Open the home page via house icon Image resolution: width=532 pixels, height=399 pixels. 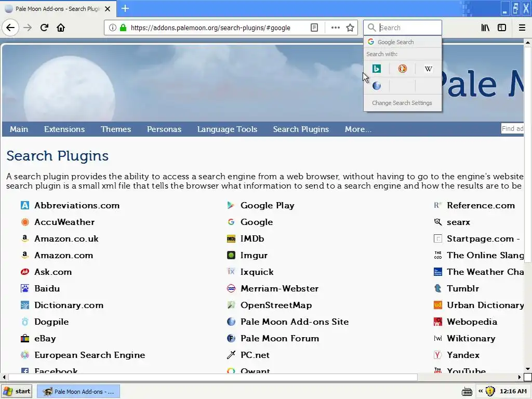61,28
